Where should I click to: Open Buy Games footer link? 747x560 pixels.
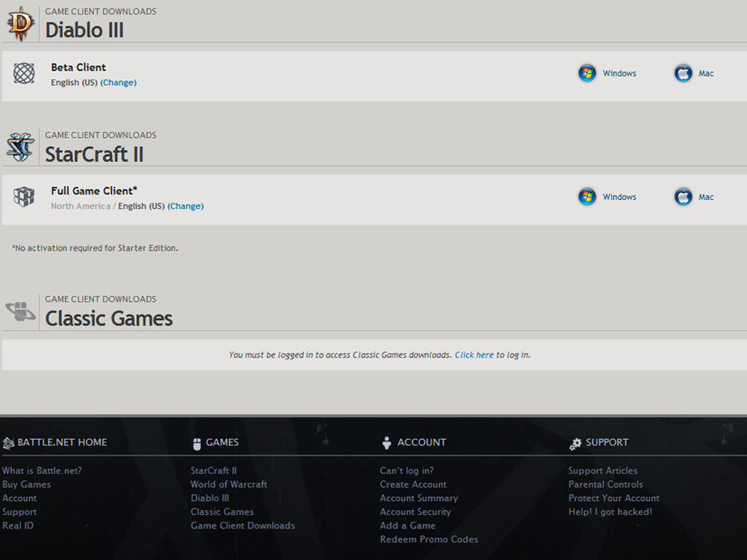(x=26, y=485)
